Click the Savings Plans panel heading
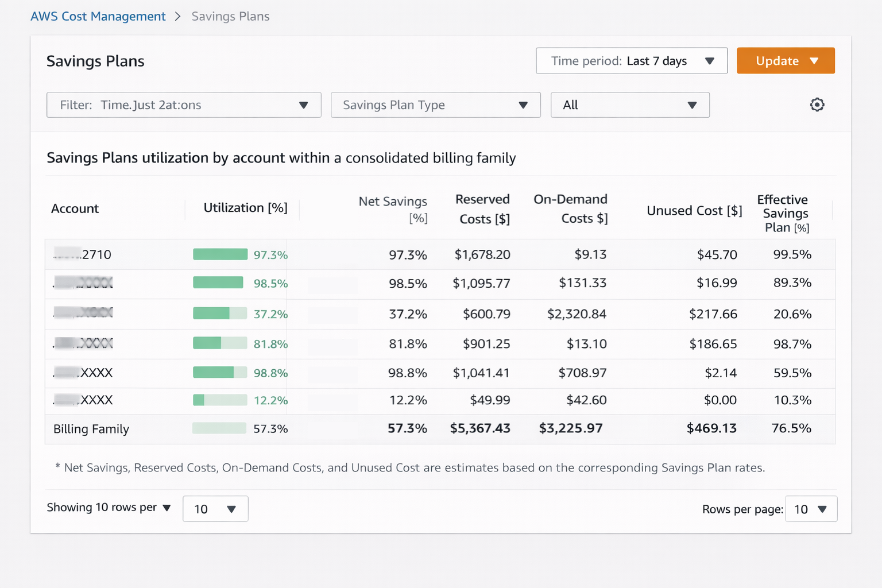Screen dimensions: 882x588 click(x=95, y=61)
